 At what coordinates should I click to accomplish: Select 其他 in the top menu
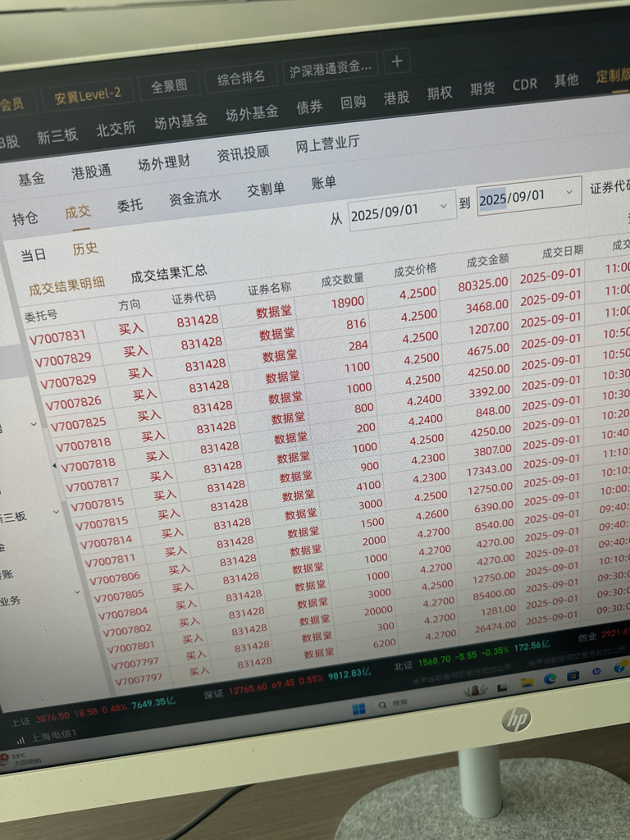[566, 80]
